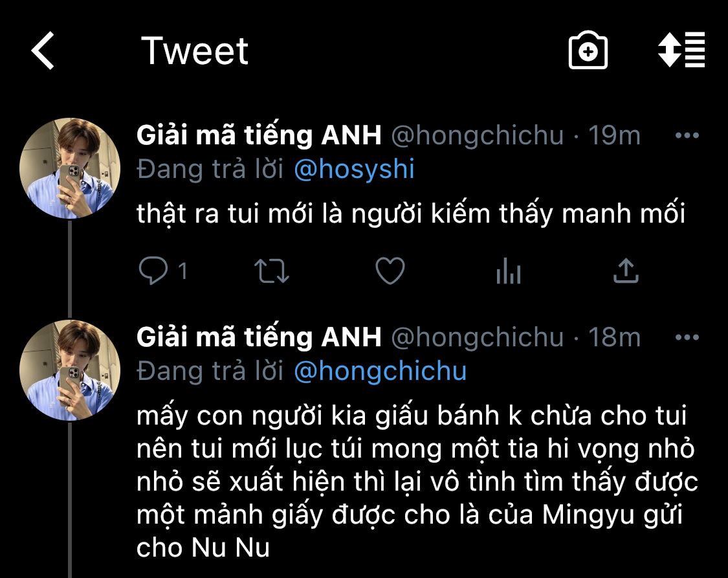
Task: Tap the second tweet's profile picture
Action: (70, 370)
